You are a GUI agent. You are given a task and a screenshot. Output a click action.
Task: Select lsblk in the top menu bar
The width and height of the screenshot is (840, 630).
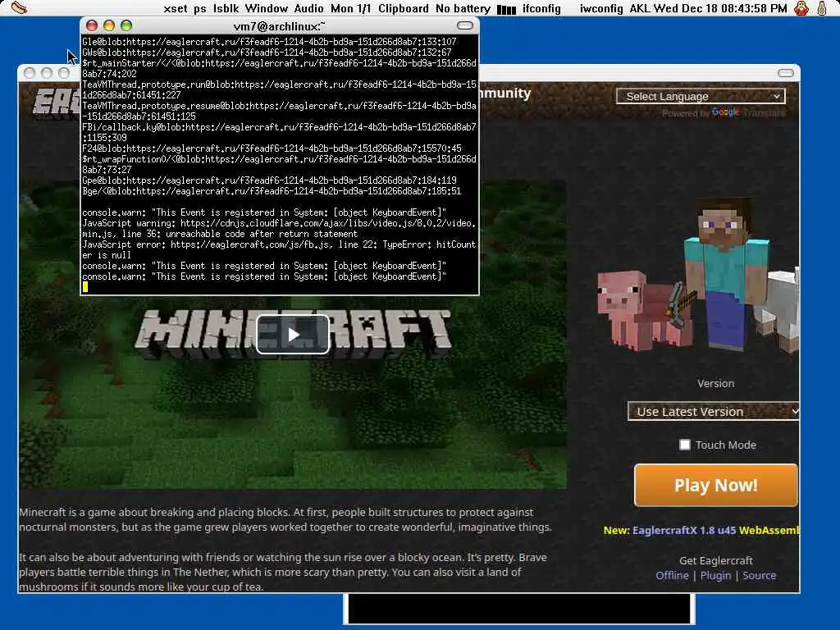[226, 8]
